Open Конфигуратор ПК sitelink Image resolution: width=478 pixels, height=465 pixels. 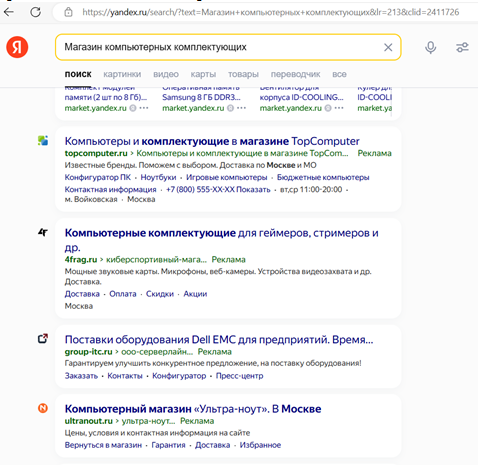pos(98,177)
